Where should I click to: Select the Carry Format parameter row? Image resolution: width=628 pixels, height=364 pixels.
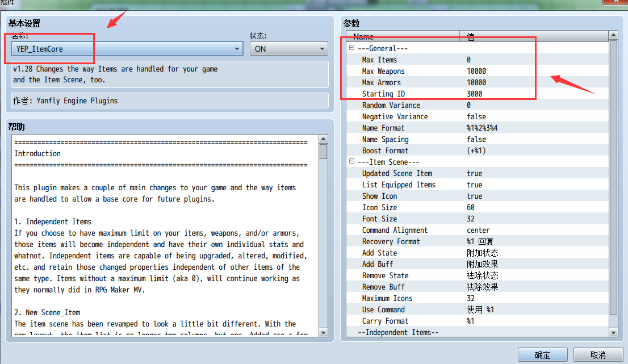tap(478, 321)
